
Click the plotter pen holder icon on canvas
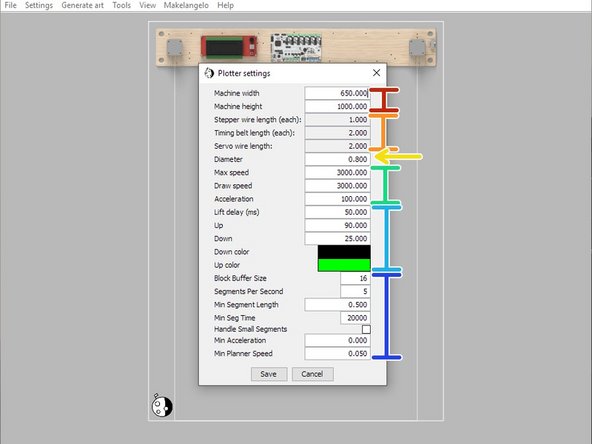coord(162,405)
